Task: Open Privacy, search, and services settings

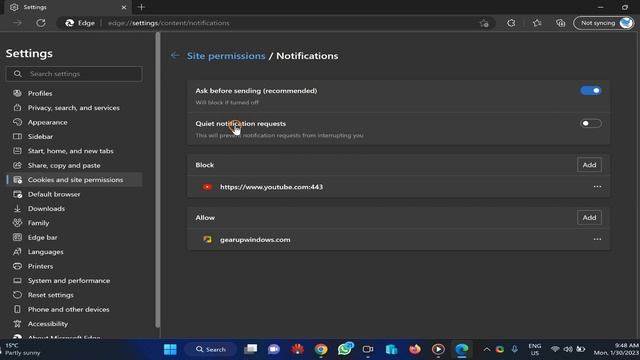Action: point(74,108)
